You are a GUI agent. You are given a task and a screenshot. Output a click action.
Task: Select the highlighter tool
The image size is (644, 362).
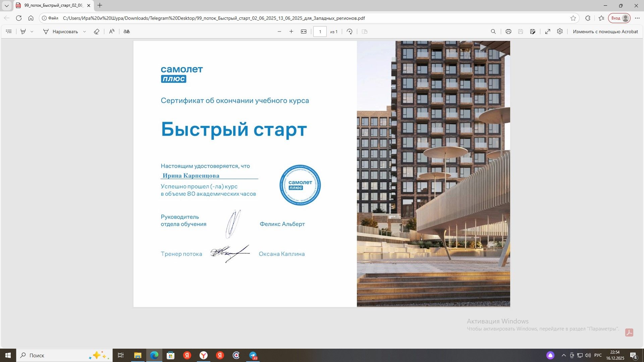(23, 32)
